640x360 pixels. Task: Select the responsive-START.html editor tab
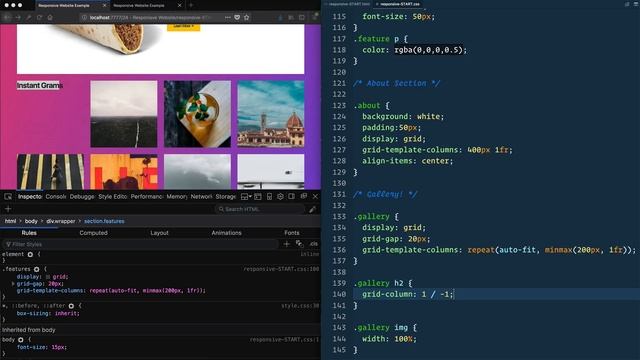coord(349,4)
